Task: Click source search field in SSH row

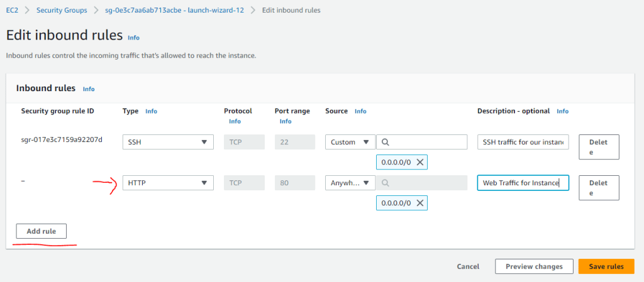Action: pos(422,142)
